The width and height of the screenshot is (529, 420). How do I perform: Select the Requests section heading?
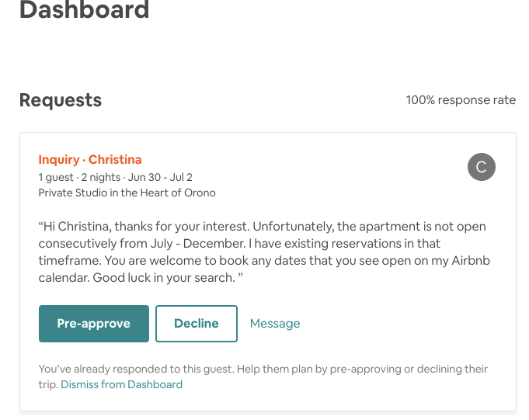(x=61, y=100)
